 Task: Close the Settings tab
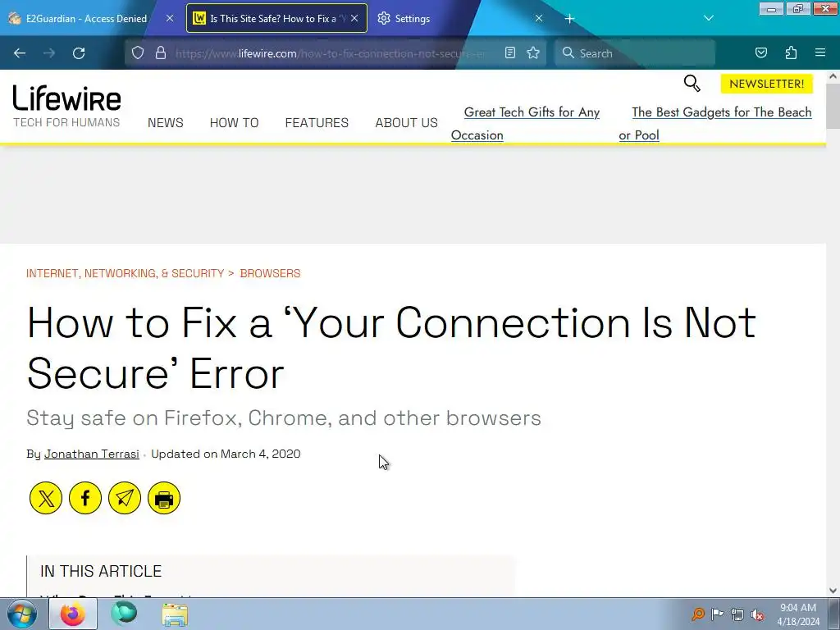click(x=539, y=18)
